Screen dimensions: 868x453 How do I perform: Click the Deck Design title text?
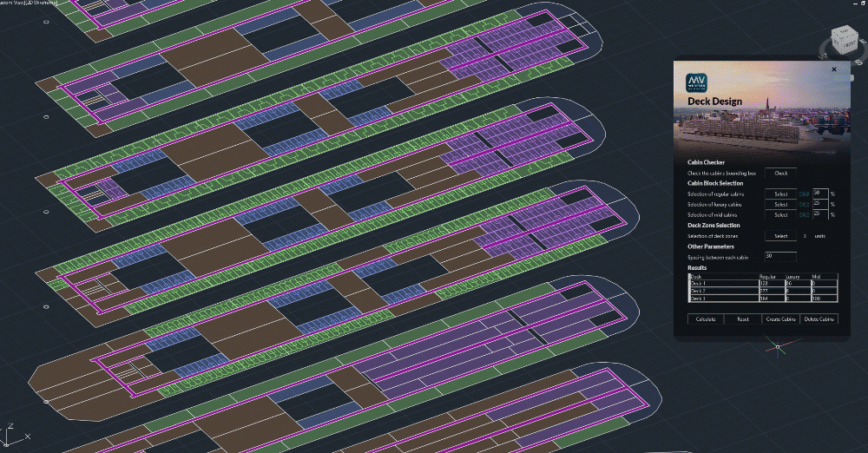point(714,102)
